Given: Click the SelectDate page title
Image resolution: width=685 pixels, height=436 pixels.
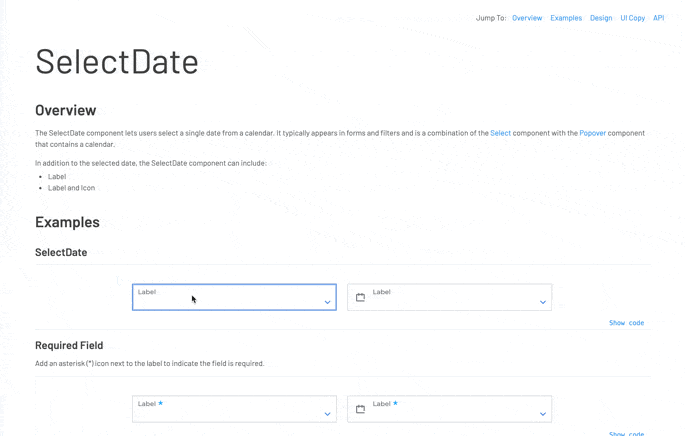Looking at the screenshot, I should [x=117, y=62].
